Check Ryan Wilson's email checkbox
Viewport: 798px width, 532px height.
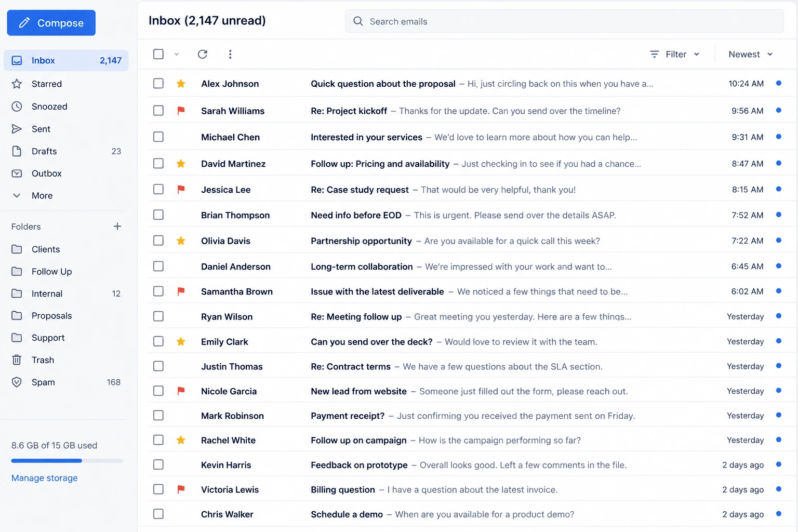[x=158, y=316]
